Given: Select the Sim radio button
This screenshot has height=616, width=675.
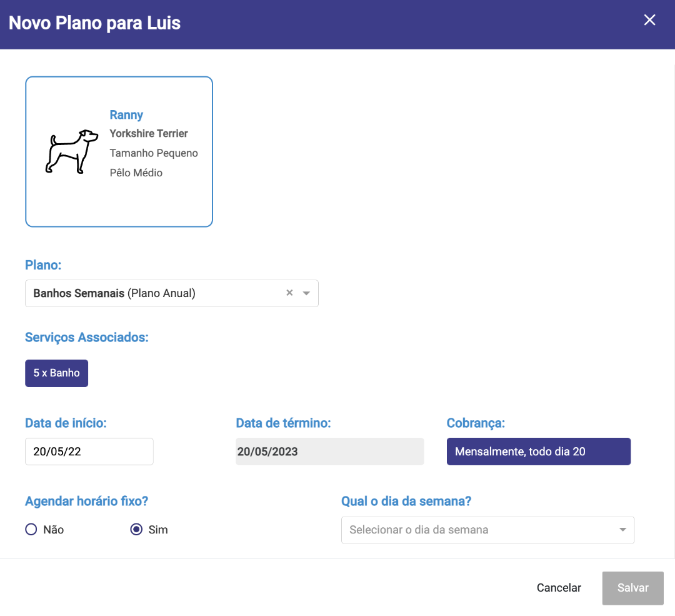Looking at the screenshot, I should [x=137, y=530].
